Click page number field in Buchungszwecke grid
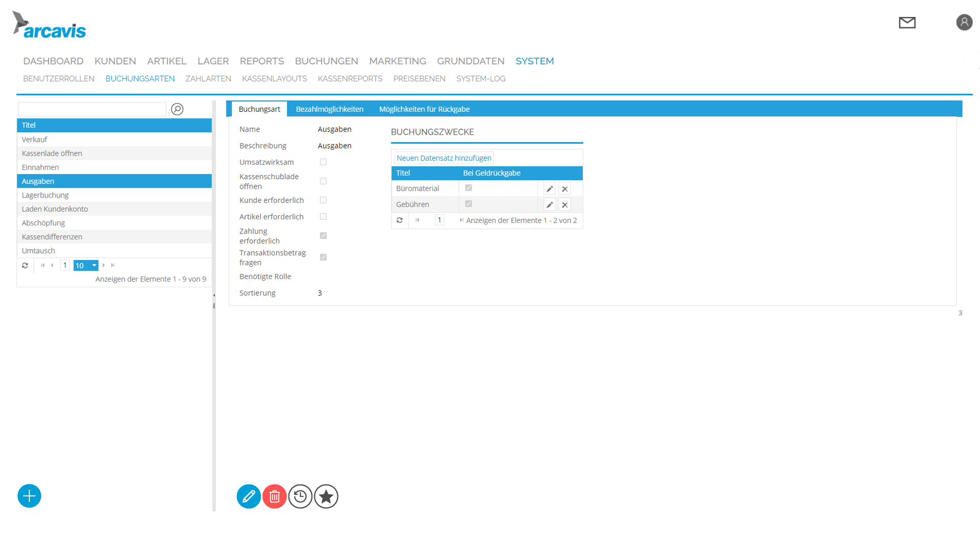 439,220
